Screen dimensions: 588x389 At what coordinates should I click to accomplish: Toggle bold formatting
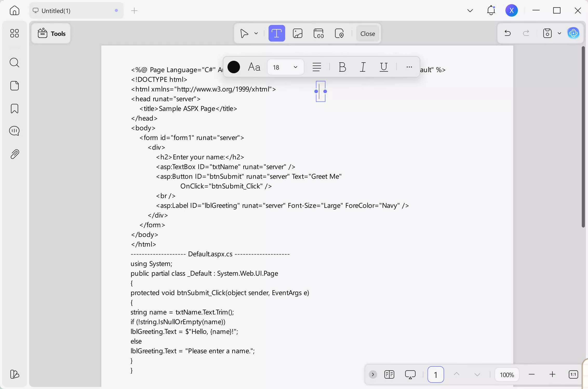point(342,67)
